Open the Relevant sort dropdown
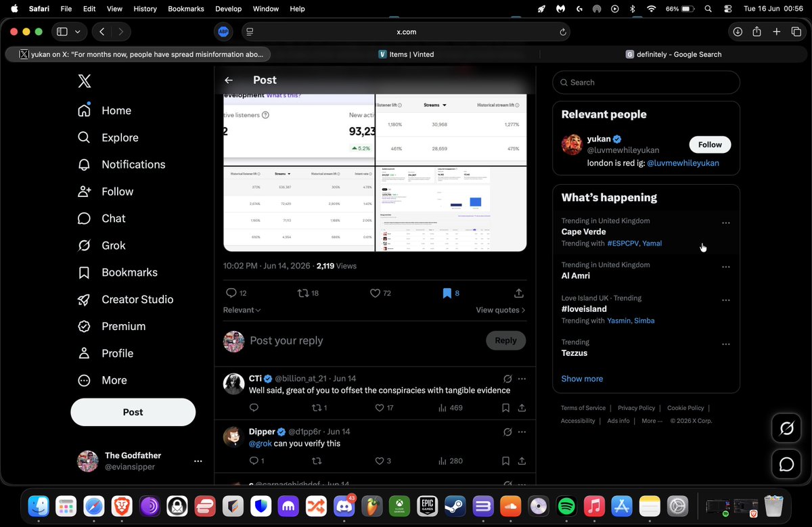The width and height of the screenshot is (812, 527). (242, 310)
